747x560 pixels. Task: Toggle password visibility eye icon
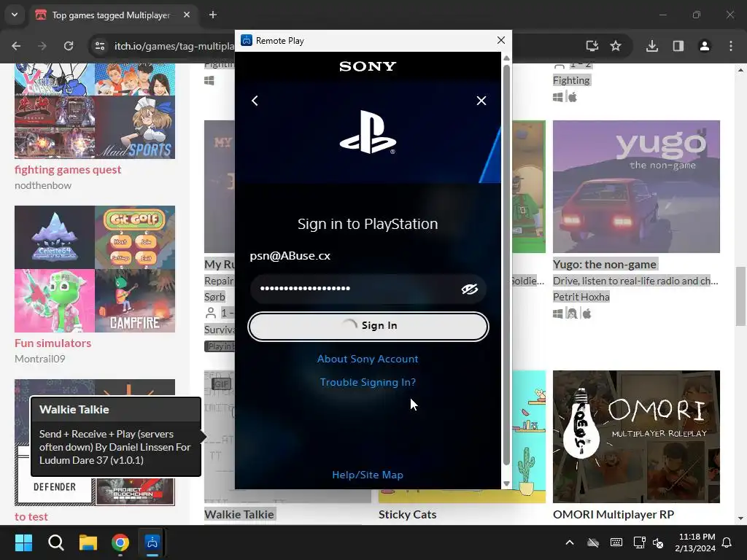click(x=469, y=289)
